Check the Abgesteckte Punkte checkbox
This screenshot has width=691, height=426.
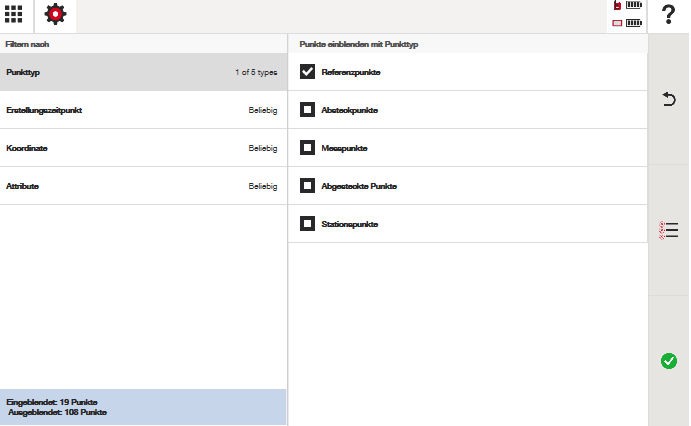[308, 186]
